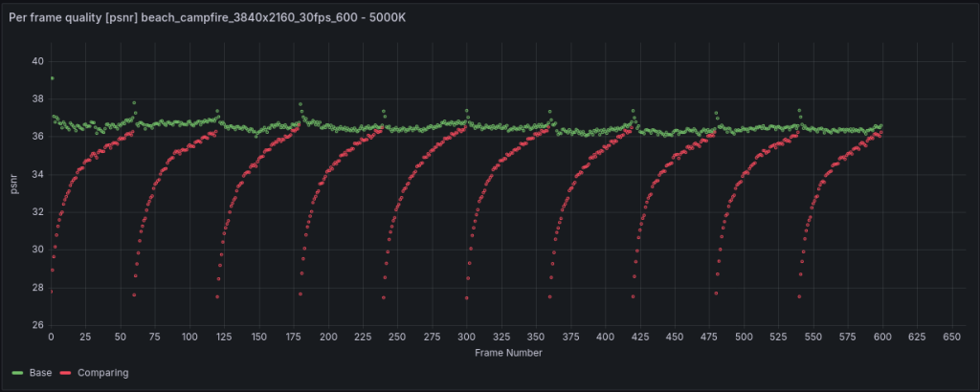
Task: Click the last red point at frame 600
Action: (x=880, y=135)
